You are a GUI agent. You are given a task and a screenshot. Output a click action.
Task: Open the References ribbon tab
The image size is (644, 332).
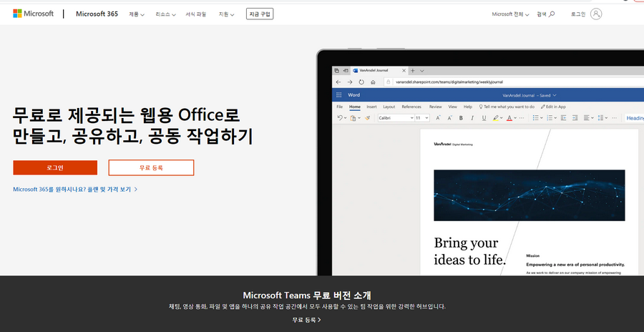point(411,107)
